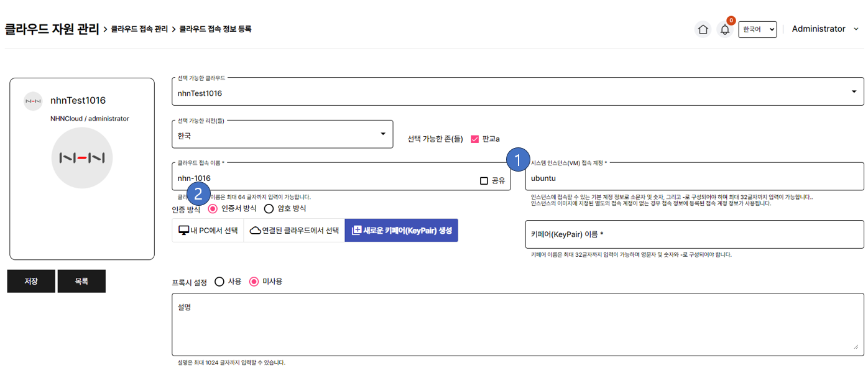Image resolution: width=868 pixels, height=383 pixels.
Task: Open the notification bell icon
Action: (x=724, y=29)
